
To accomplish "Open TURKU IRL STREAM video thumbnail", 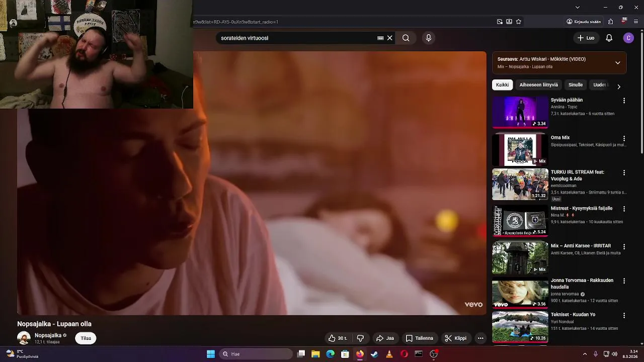I will point(520,185).
